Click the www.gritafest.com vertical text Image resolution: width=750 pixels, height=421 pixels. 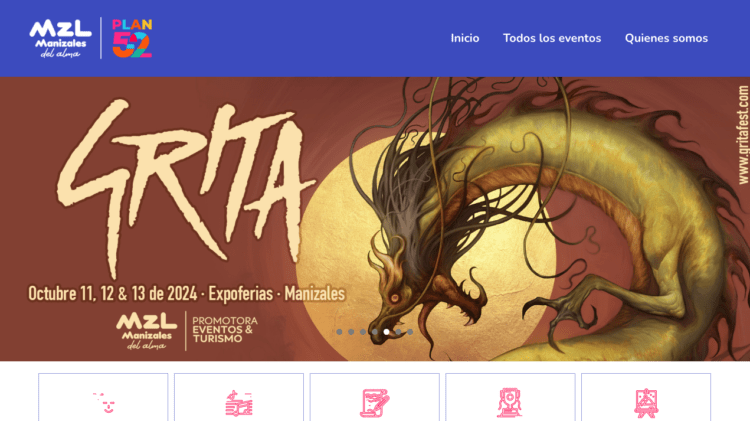point(743,135)
